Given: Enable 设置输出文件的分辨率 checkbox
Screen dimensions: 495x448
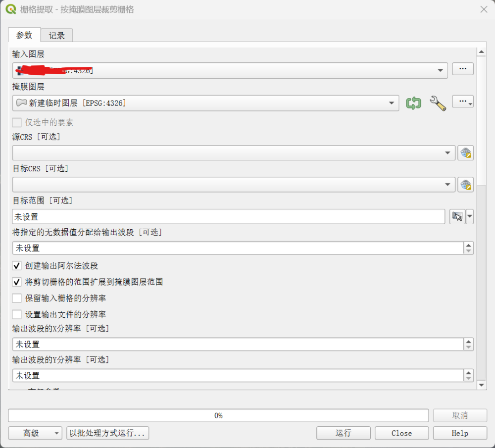Looking at the screenshot, I should click(x=17, y=314).
